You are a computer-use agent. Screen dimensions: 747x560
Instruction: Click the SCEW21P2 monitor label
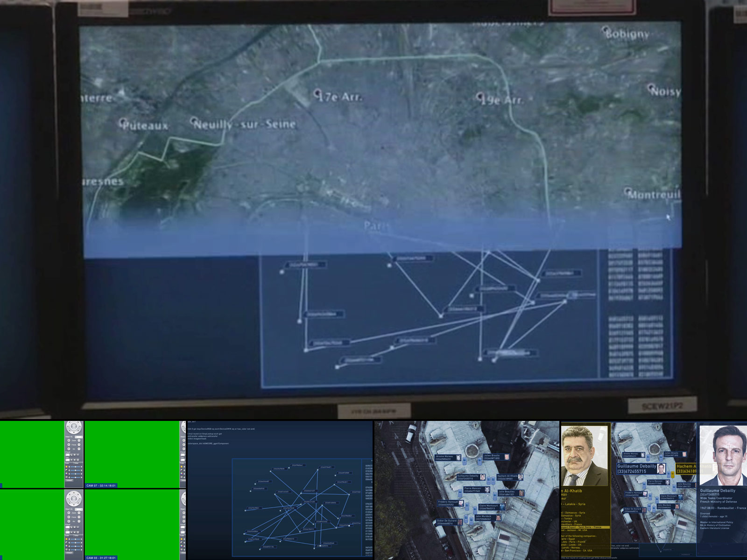662,406
